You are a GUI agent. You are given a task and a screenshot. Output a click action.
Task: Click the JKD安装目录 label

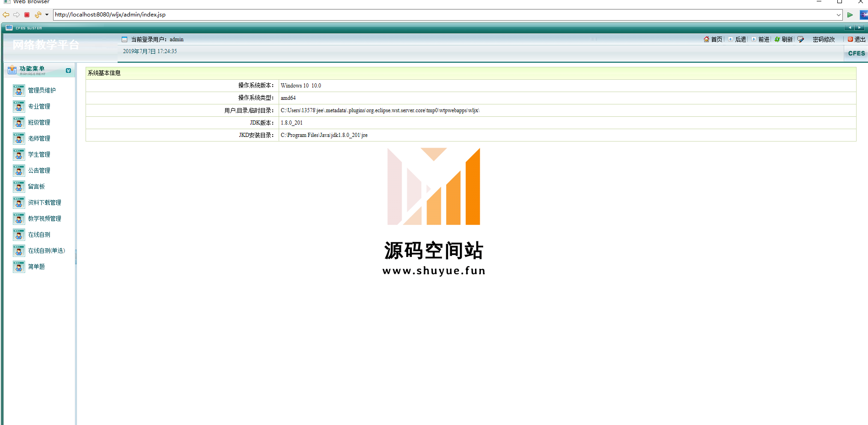click(257, 135)
